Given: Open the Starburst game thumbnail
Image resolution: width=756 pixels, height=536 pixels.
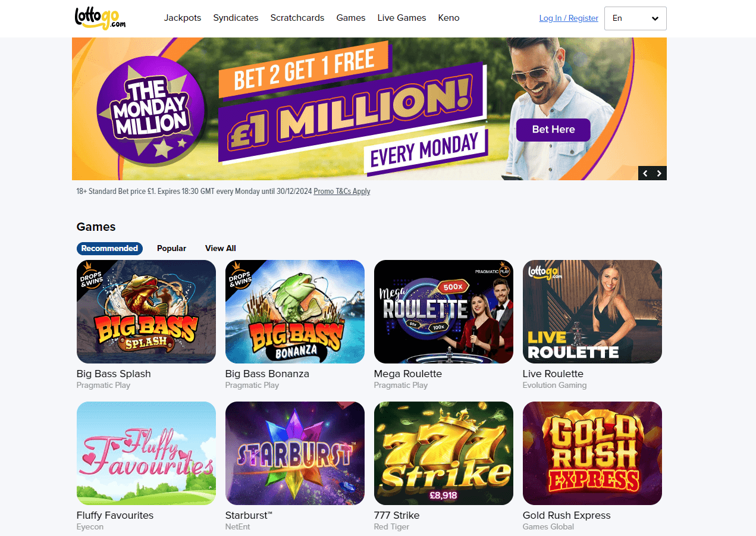Looking at the screenshot, I should coord(295,453).
